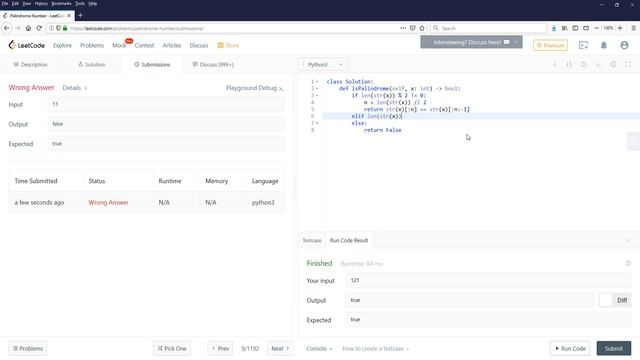Image resolution: width=640 pixels, height=360 pixels.
Task: Open a new browser tab with plus icon
Action: coord(80,16)
